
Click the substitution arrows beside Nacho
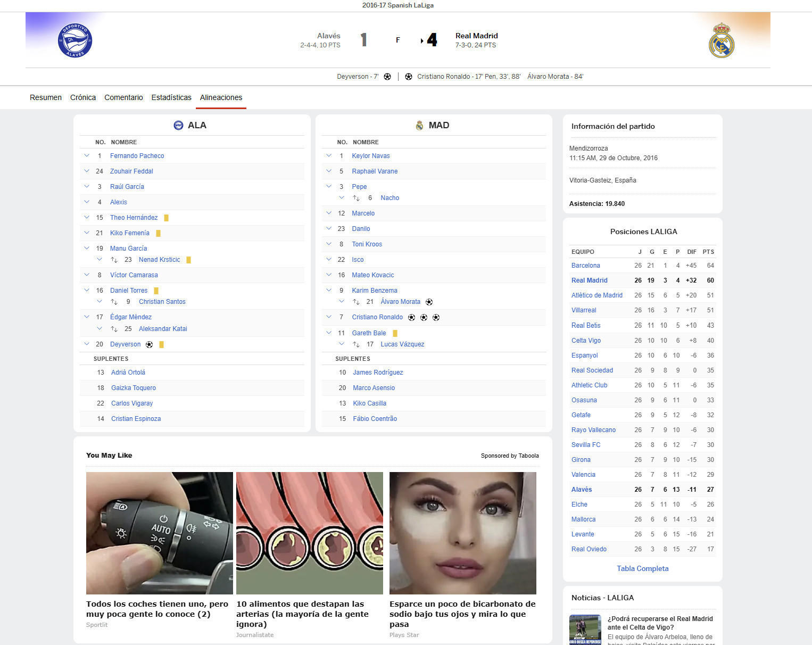tap(356, 198)
